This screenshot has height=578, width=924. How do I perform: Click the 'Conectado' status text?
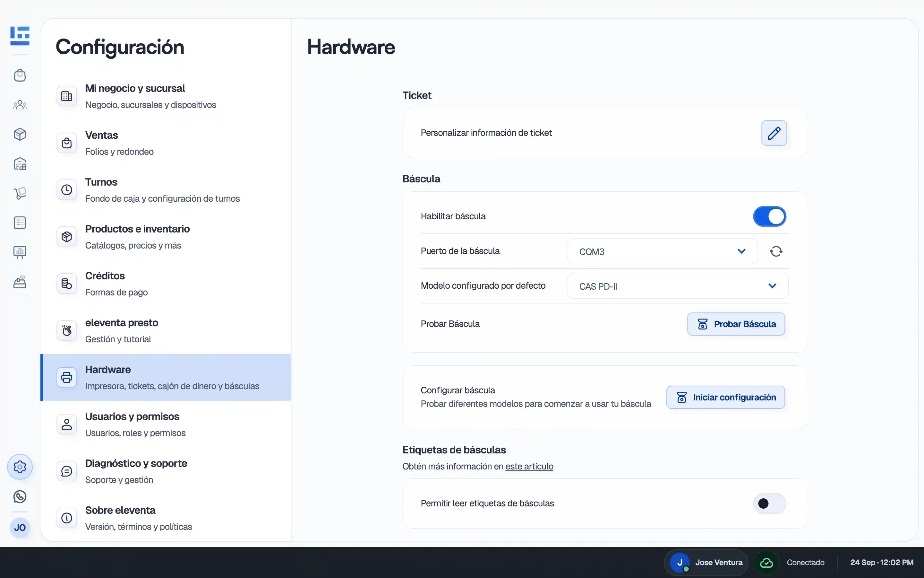(x=805, y=563)
